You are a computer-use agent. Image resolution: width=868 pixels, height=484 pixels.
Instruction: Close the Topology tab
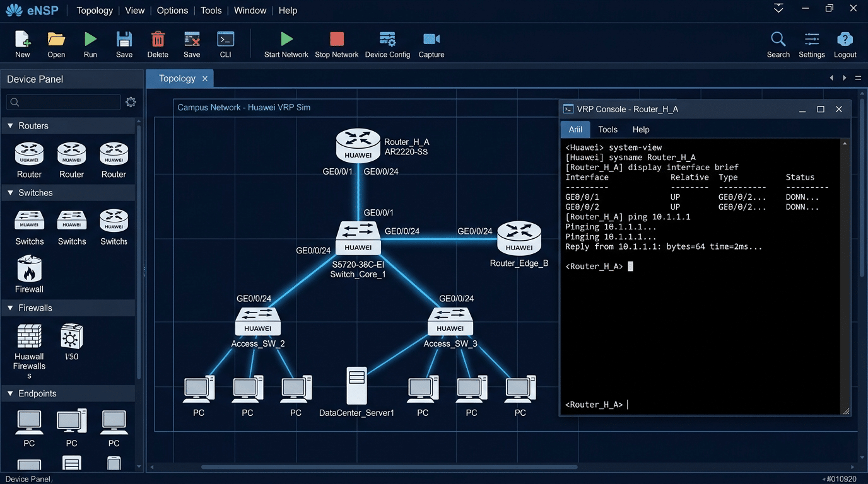205,79
